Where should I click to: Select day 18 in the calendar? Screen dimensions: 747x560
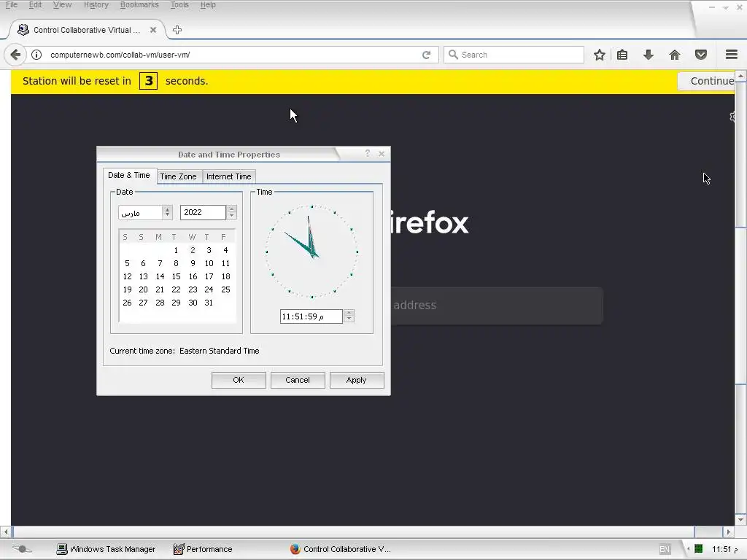226,276
